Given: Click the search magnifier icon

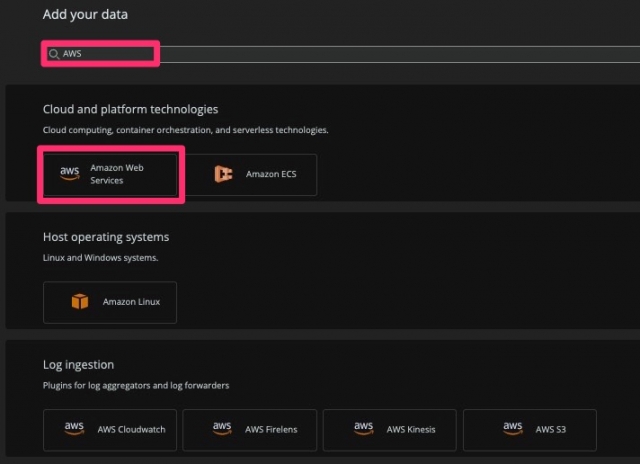Looking at the screenshot, I should (54, 54).
